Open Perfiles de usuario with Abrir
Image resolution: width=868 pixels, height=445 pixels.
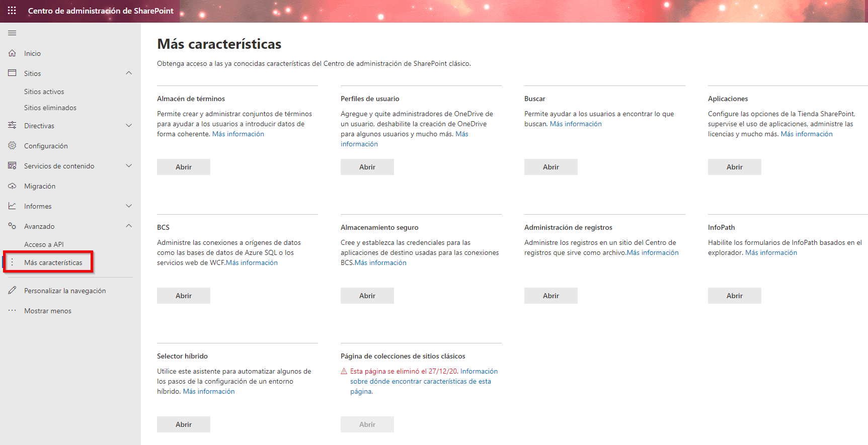click(367, 167)
